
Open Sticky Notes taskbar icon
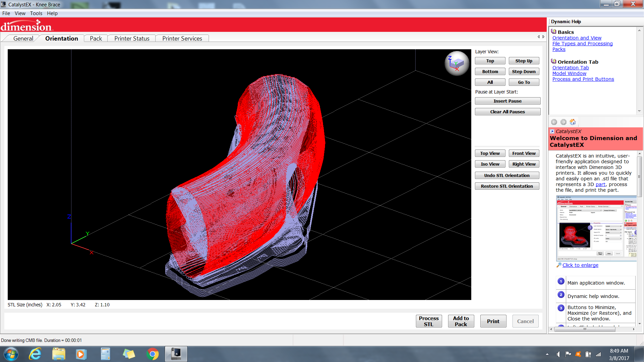coord(129,354)
